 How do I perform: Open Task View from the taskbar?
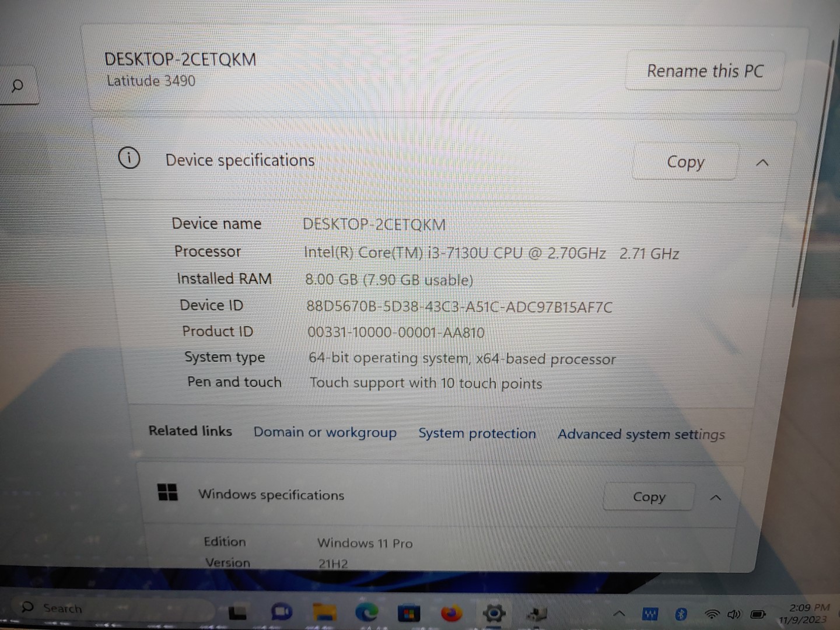click(x=237, y=612)
